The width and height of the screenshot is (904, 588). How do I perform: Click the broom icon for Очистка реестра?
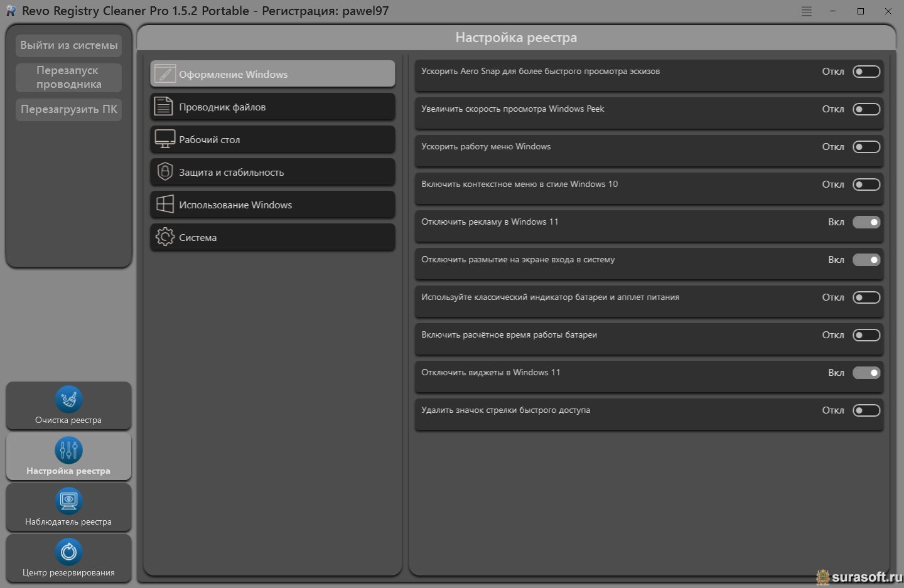tap(68, 399)
